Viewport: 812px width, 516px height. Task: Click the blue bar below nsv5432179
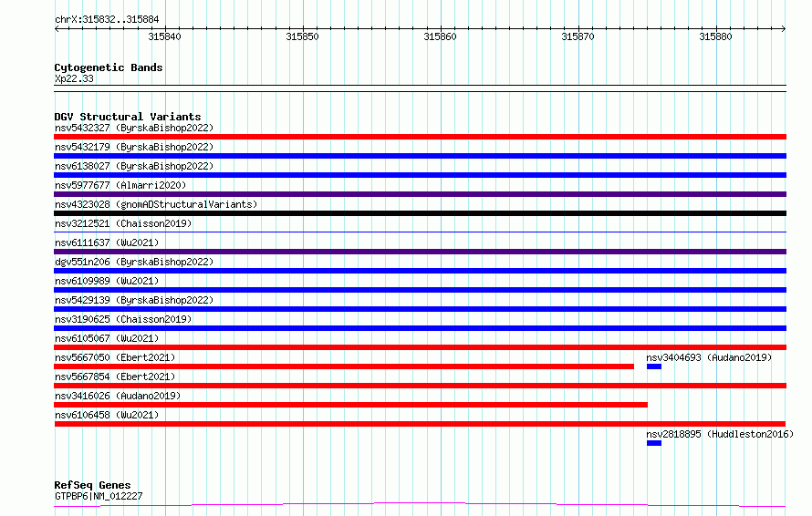point(420,156)
